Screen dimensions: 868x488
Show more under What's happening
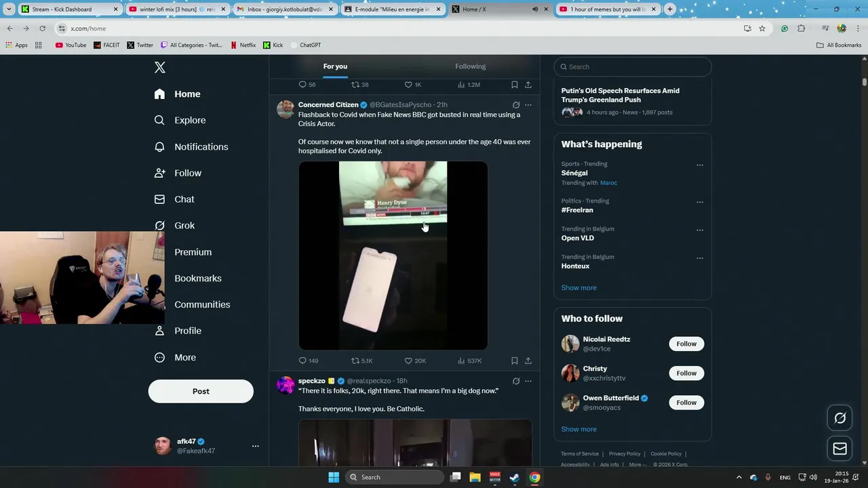[x=578, y=287]
